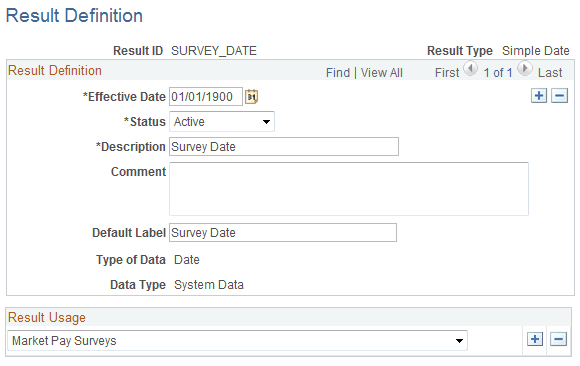Click the '1 of 1' row counter
The image size is (580, 366).
pyautogui.click(x=498, y=73)
